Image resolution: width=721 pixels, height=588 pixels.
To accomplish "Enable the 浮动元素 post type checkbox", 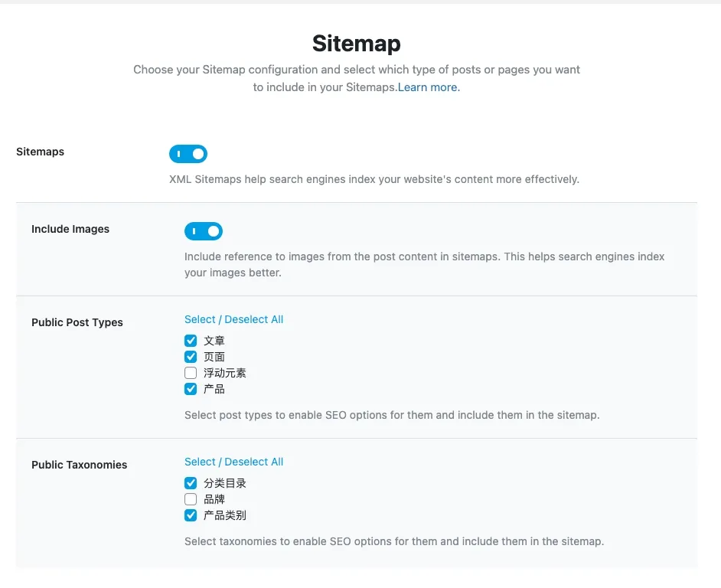I will point(191,373).
